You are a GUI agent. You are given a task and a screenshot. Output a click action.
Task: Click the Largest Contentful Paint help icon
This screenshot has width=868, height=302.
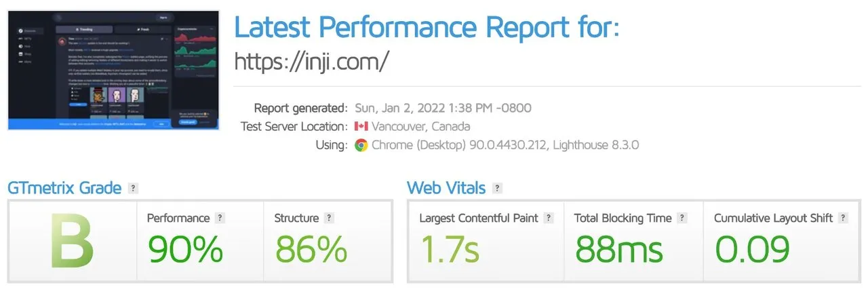coord(549,219)
